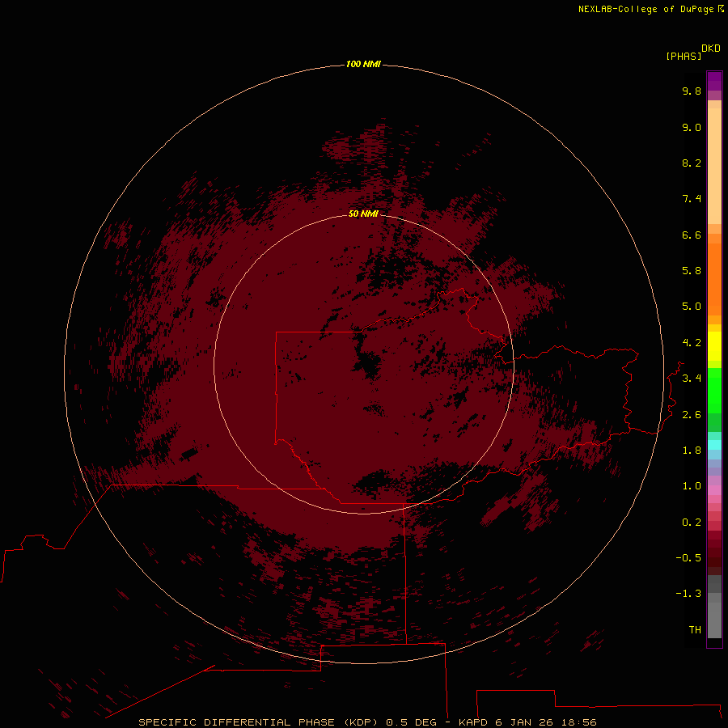Click the 100 NMI range ring label

(363, 64)
